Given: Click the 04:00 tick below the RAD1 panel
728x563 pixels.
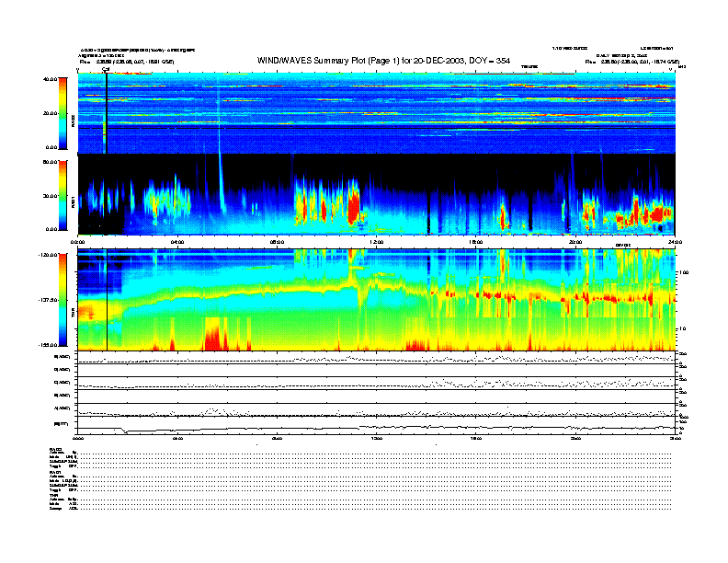Looking at the screenshot, I should tap(177, 242).
